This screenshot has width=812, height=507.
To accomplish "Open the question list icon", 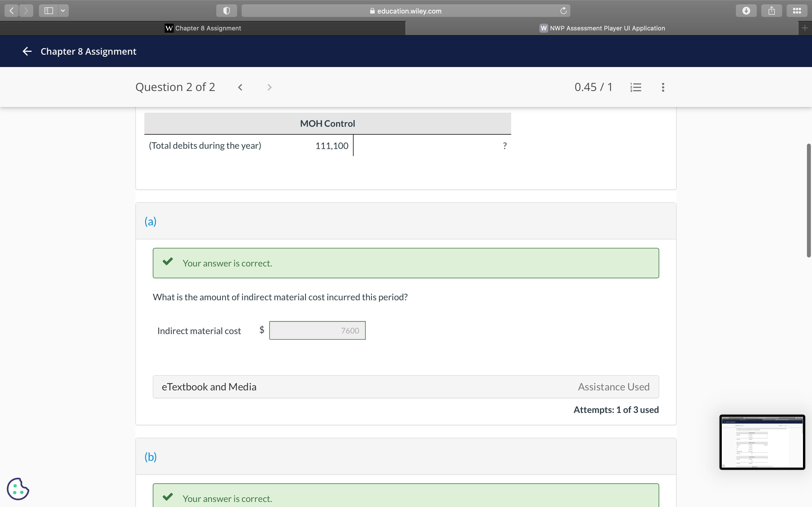I will pyautogui.click(x=636, y=88).
